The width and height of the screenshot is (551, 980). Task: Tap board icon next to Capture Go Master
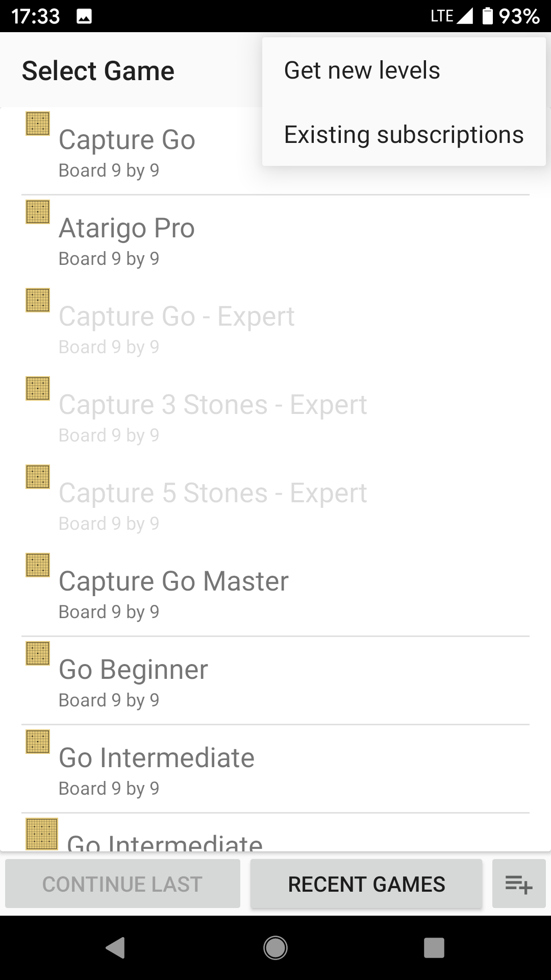38,565
